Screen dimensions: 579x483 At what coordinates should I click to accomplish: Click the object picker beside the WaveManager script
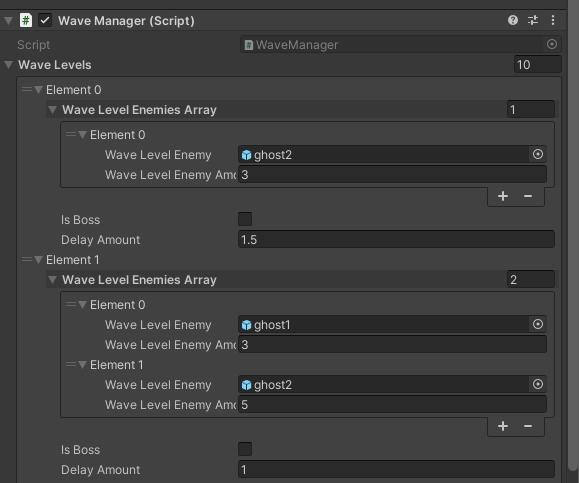click(552, 44)
